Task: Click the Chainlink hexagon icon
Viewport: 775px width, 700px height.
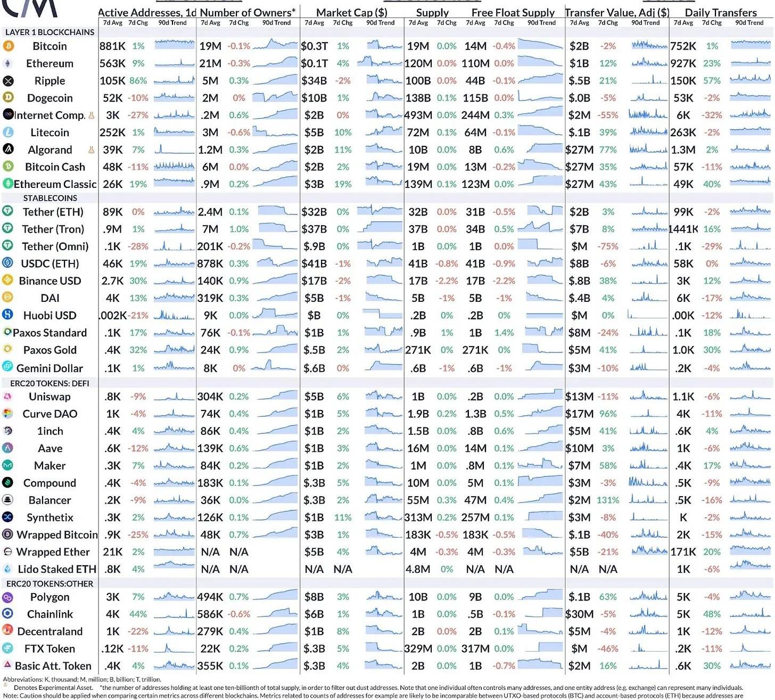Action: (8, 614)
